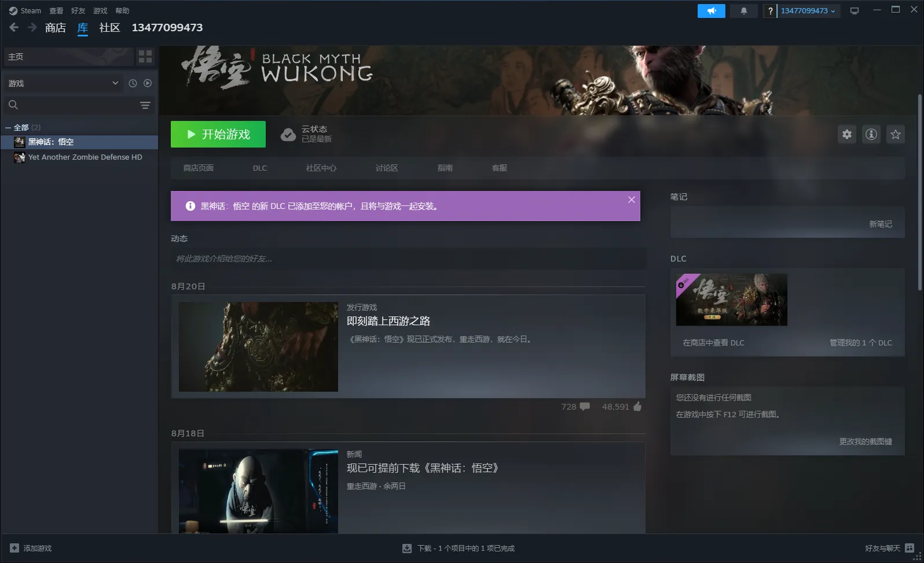Click the vertical page scrollbar
The height and width of the screenshot is (563, 924).
(919, 191)
